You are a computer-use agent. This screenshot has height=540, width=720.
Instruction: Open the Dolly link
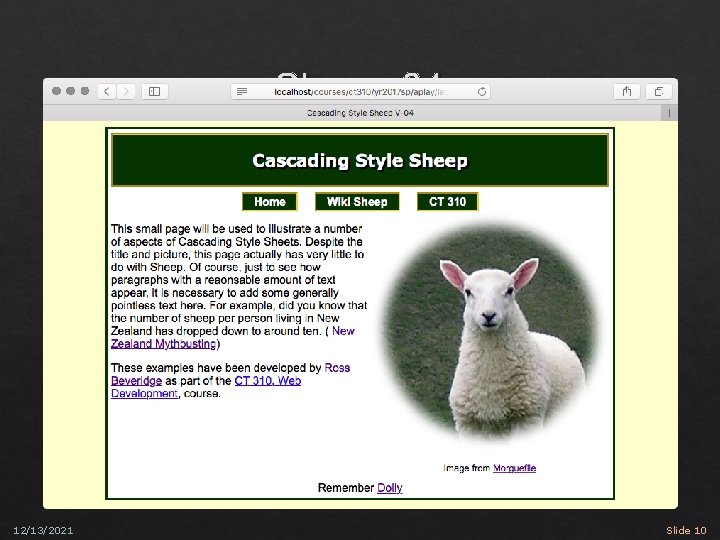tap(389, 488)
